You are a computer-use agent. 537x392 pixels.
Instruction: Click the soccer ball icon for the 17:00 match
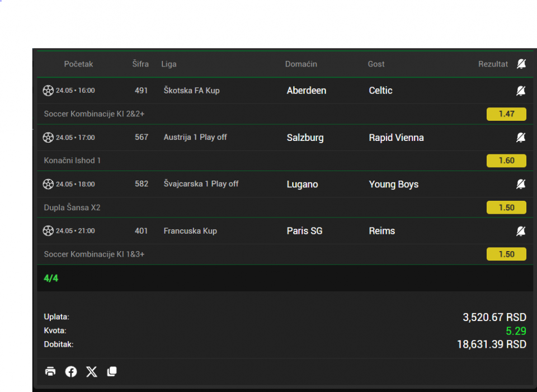(x=48, y=138)
